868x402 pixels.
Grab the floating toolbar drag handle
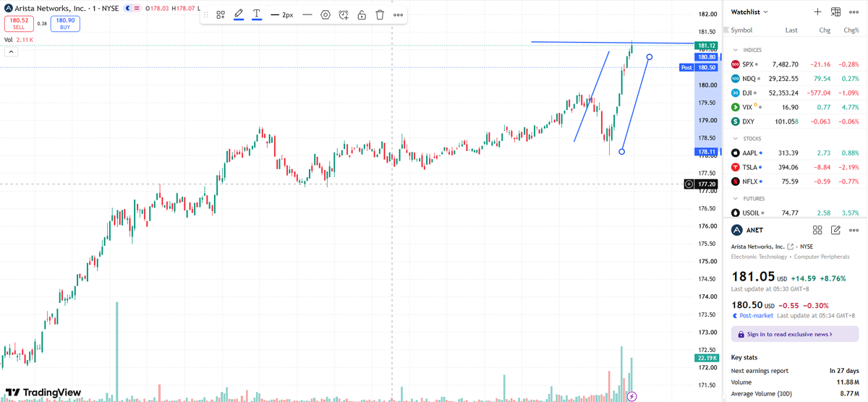tap(206, 14)
